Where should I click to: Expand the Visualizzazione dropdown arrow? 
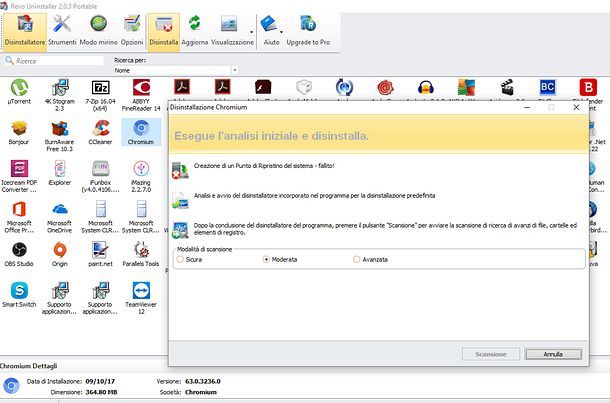251,32
